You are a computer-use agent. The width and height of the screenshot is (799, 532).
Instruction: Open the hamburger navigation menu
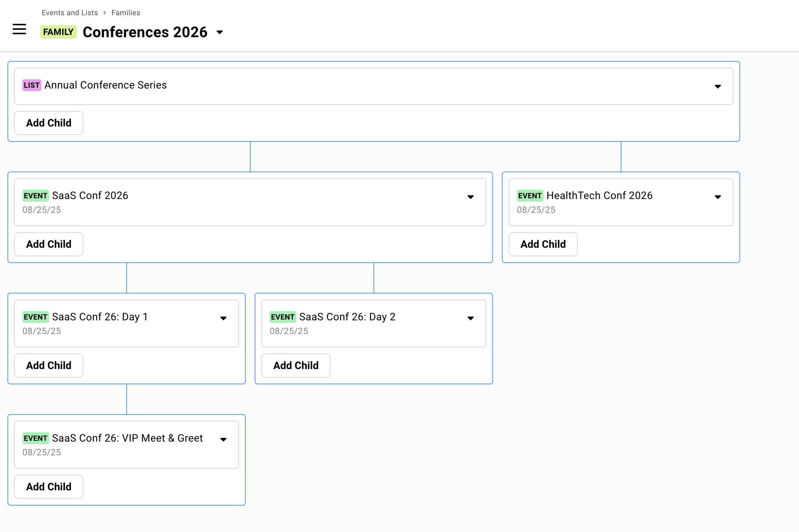(x=19, y=29)
